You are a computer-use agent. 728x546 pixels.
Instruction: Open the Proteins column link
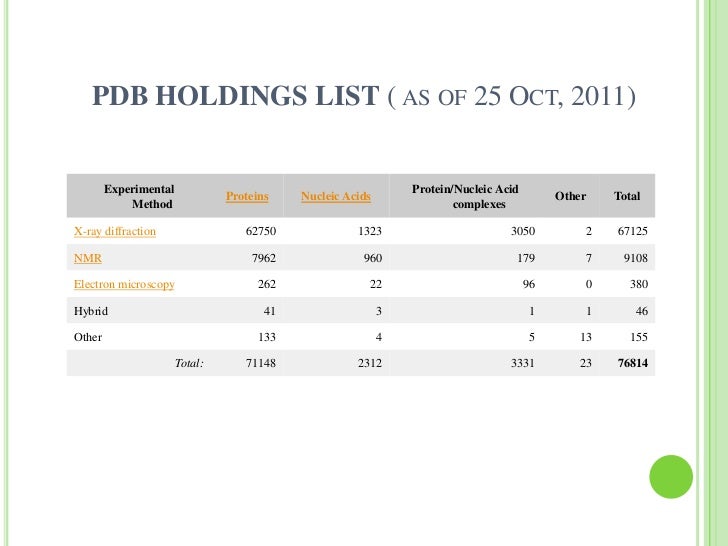pos(247,196)
